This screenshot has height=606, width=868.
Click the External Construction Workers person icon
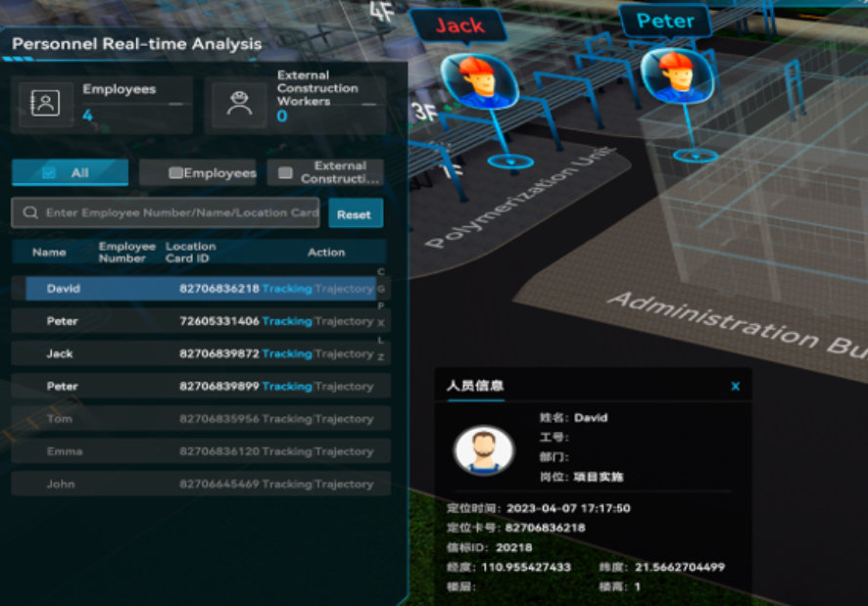click(240, 104)
